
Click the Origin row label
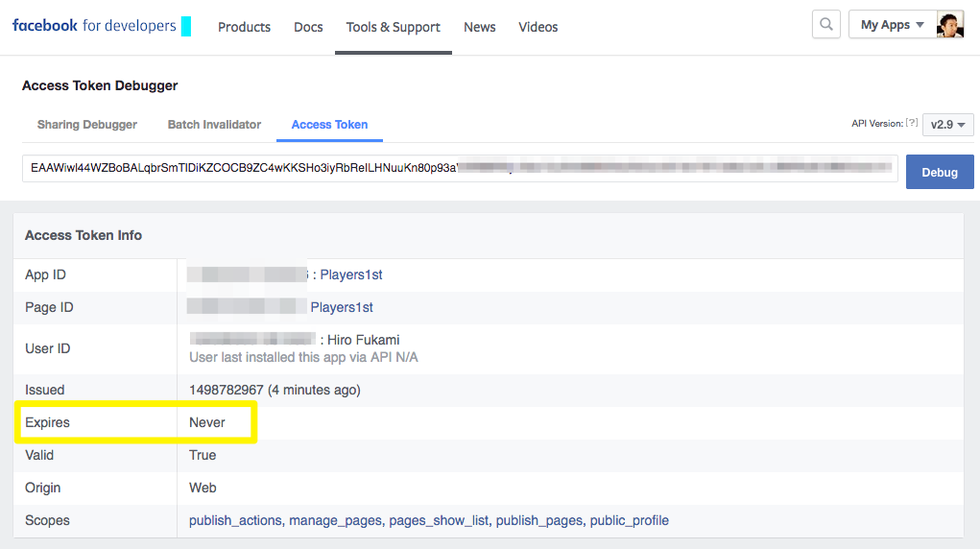[42, 488]
